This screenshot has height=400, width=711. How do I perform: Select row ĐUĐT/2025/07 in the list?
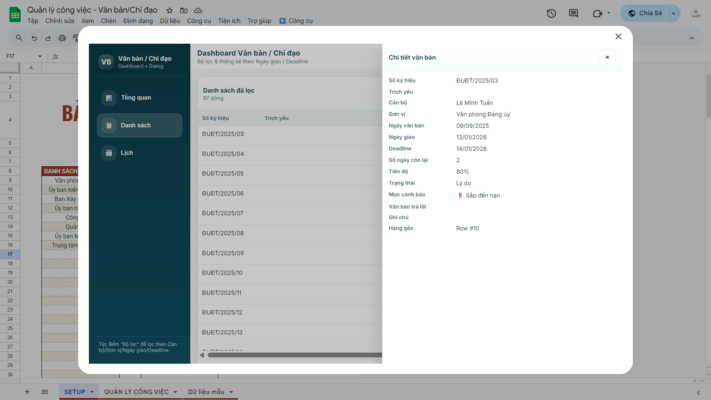[223, 213]
